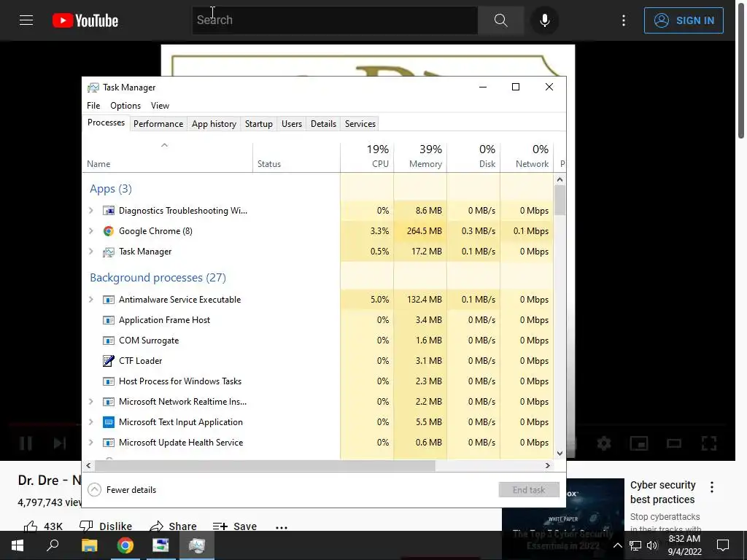Screen dimensions: 747x560
Task: Enter full screen video icon
Action: pyautogui.click(x=709, y=443)
